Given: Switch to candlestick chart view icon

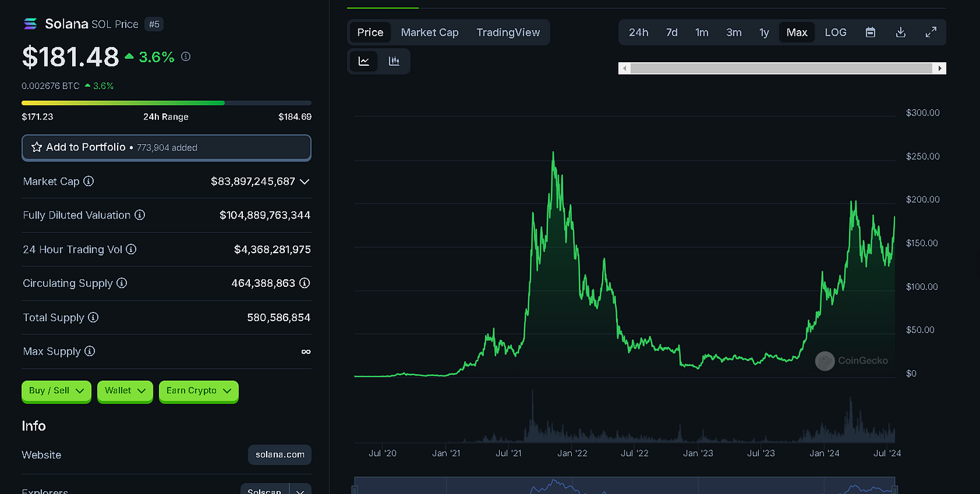Looking at the screenshot, I should 394,61.
